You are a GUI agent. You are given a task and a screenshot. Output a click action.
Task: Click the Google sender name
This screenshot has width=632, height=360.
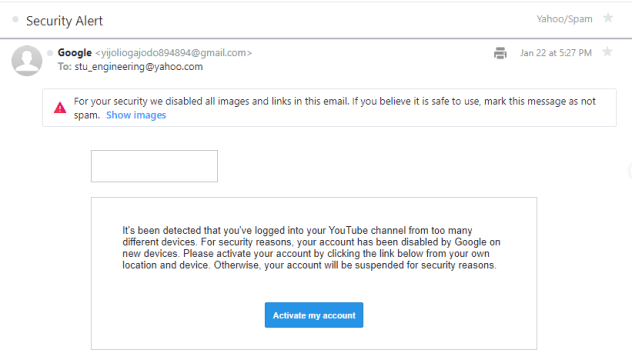pyautogui.click(x=75, y=53)
